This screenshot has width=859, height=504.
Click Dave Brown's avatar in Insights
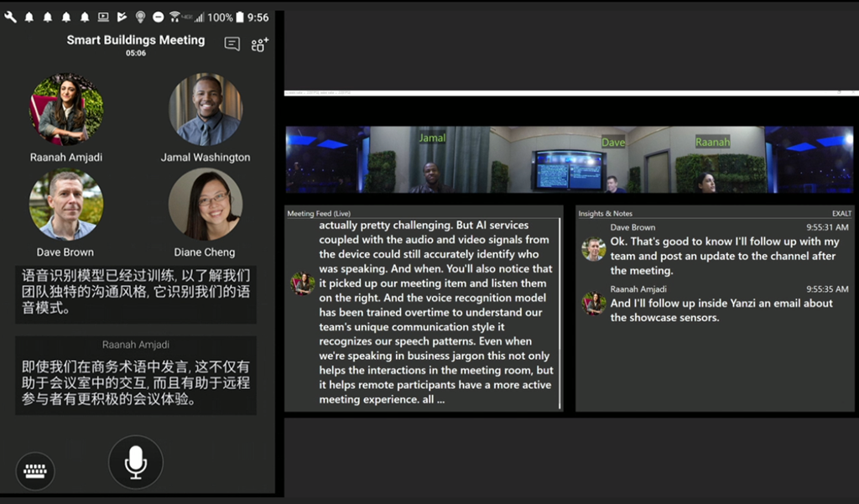(x=593, y=249)
